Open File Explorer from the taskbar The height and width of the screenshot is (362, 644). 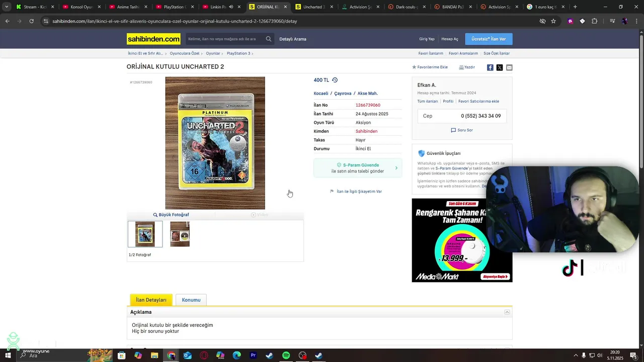click(x=154, y=355)
